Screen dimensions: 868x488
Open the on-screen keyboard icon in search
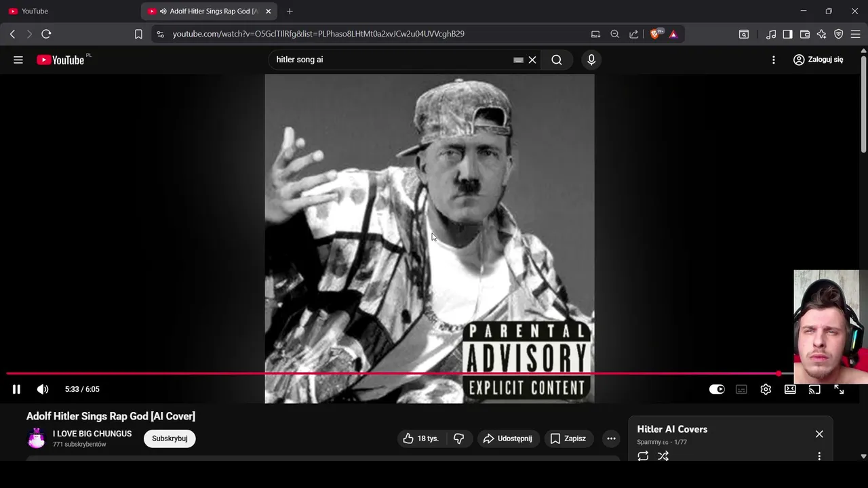coord(518,60)
